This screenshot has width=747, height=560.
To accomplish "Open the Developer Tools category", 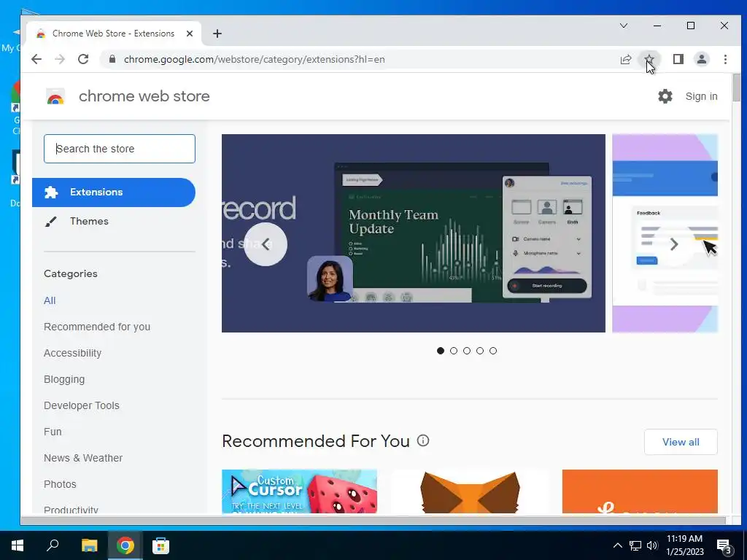I will point(82,405).
